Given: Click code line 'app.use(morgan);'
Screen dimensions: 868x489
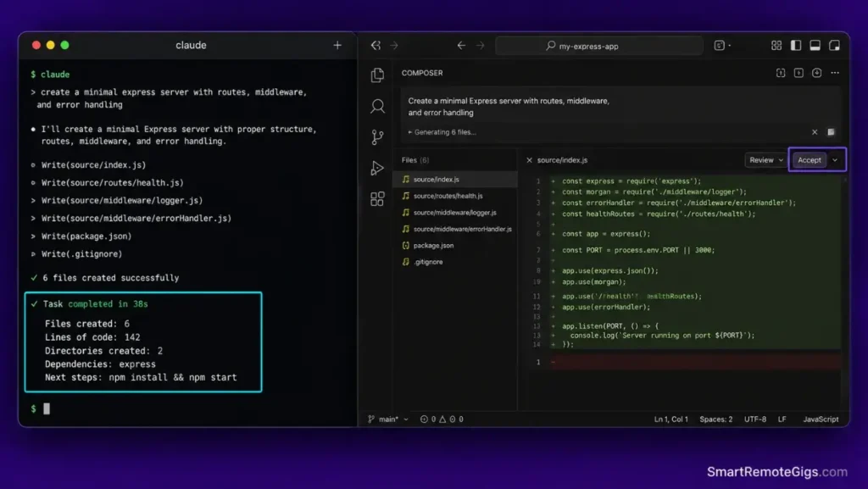Looking at the screenshot, I should pyautogui.click(x=593, y=282).
